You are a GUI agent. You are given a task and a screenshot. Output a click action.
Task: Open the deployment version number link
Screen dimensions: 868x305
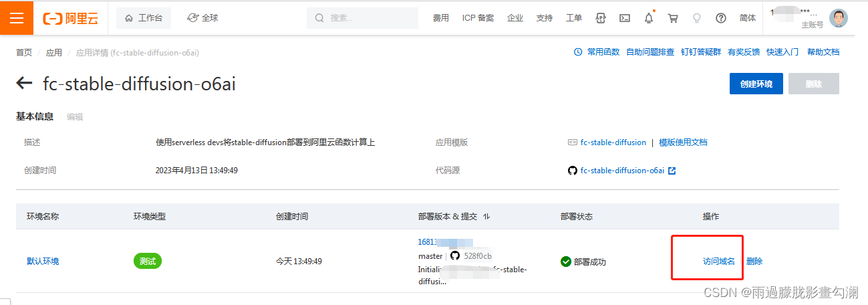point(445,243)
